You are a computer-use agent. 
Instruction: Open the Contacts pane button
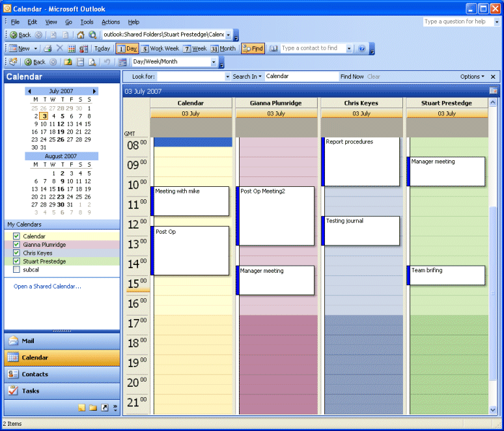pos(62,374)
